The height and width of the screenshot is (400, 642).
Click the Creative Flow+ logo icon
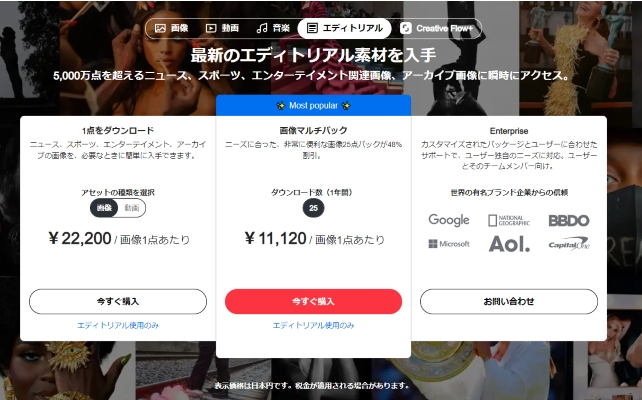click(406, 28)
